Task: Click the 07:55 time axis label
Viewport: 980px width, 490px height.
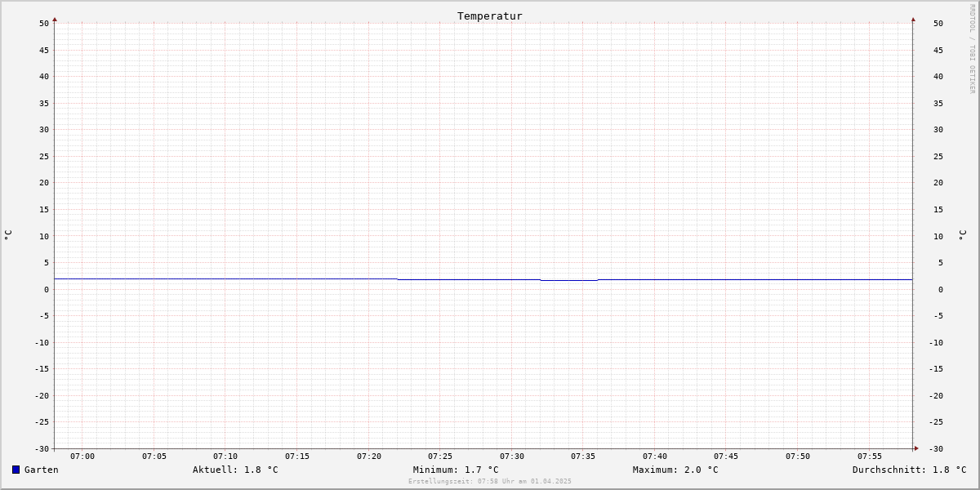Action: tap(870, 457)
